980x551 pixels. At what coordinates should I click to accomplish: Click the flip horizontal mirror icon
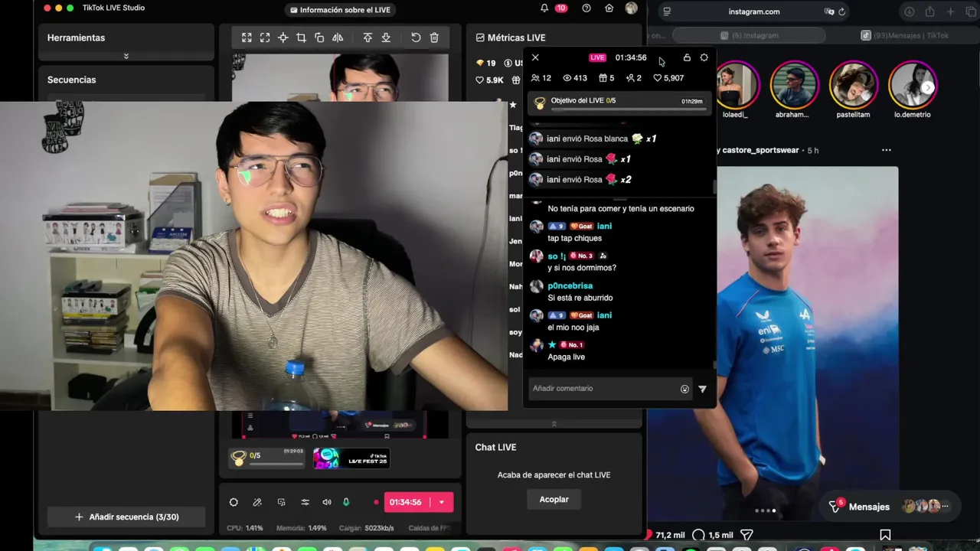point(338,37)
